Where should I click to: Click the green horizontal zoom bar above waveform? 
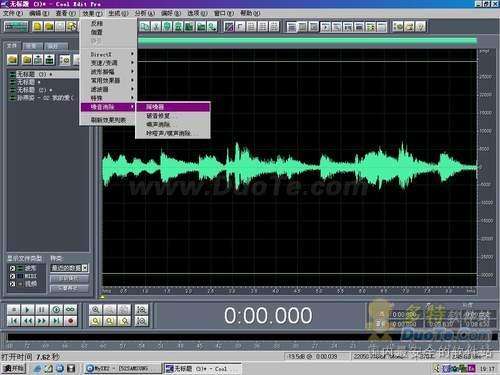(x=307, y=41)
